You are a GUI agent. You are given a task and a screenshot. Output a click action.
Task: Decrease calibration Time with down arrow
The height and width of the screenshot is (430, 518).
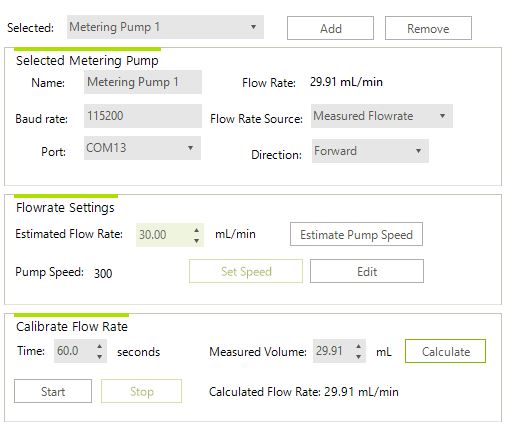(x=99, y=356)
